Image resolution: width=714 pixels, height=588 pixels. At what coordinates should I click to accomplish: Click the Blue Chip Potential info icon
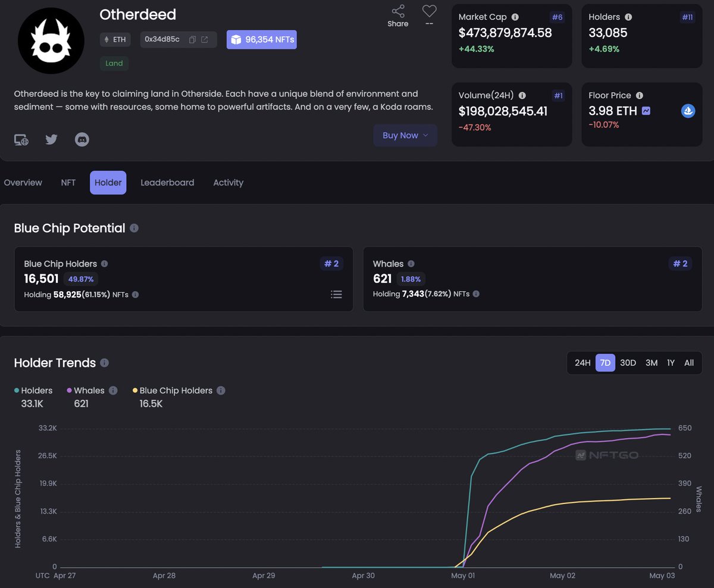[134, 228]
